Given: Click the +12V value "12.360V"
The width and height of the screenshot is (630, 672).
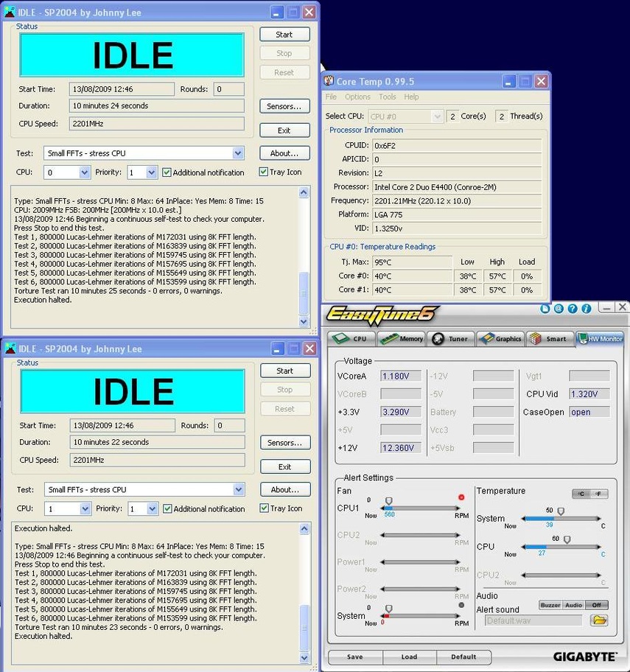Looking at the screenshot, I should tap(401, 448).
